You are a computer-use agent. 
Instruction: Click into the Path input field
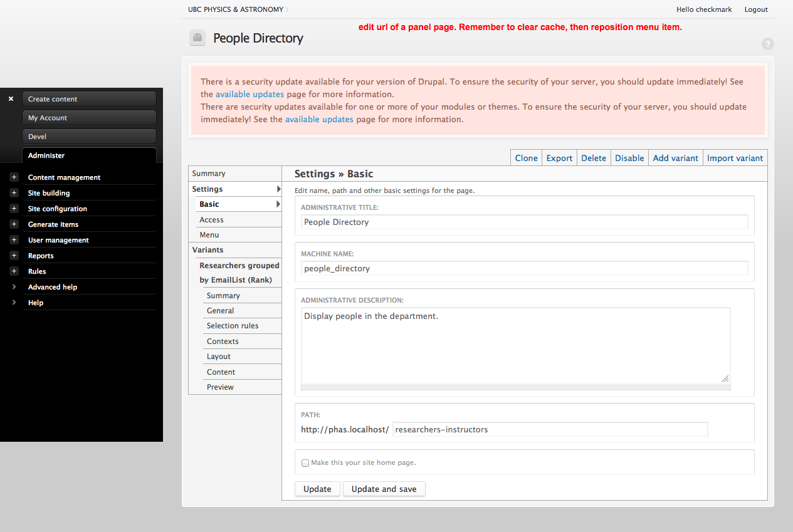point(550,429)
